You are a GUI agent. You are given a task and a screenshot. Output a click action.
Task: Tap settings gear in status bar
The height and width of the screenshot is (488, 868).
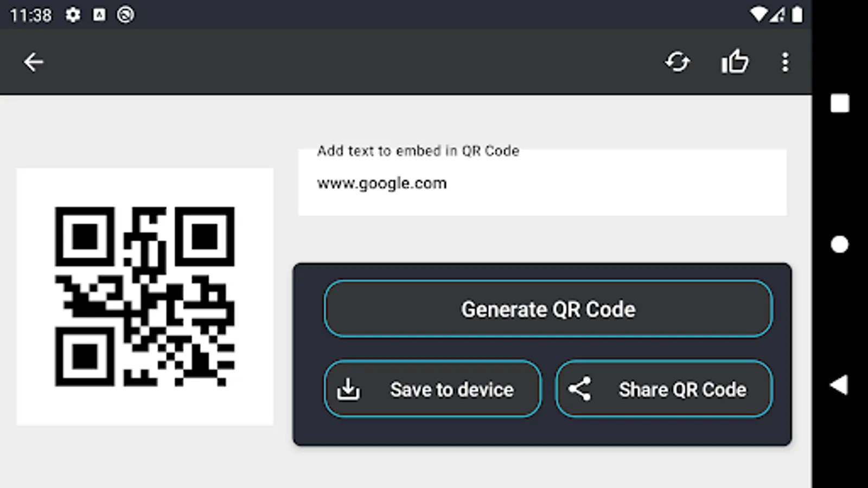click(73, 15)
